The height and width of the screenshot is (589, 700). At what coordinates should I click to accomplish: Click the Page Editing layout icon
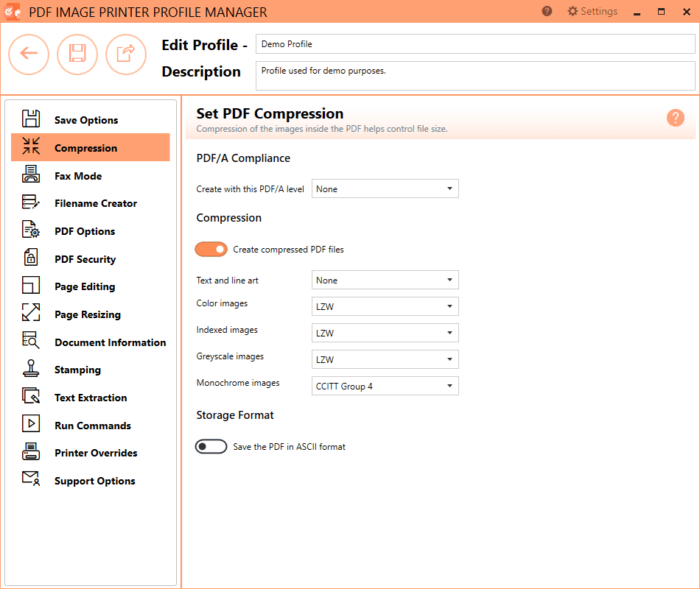pyautogui.click(x=31, y=285)
